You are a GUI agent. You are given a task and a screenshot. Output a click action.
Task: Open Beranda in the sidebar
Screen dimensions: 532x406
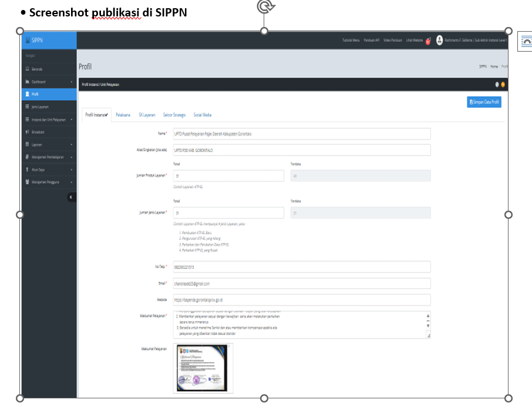pyautogui.click(x=49, y=69)
